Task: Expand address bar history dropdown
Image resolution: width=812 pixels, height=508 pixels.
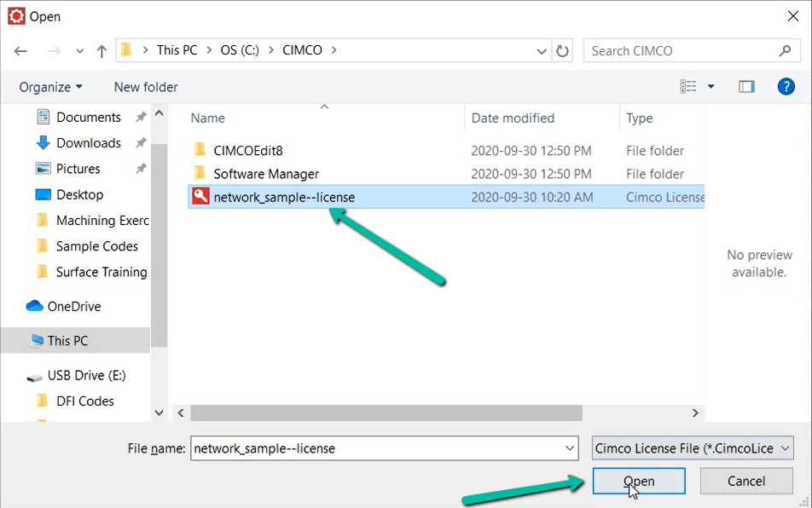Action: 542,51
